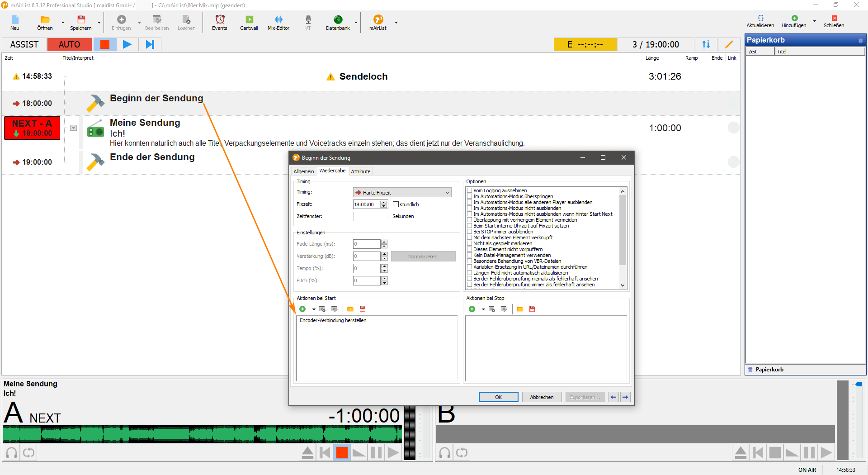Image resolution: width=868 pixels, height=475 pixels.
Task: Click OK in the dialog
Action: tap(498, 397)
